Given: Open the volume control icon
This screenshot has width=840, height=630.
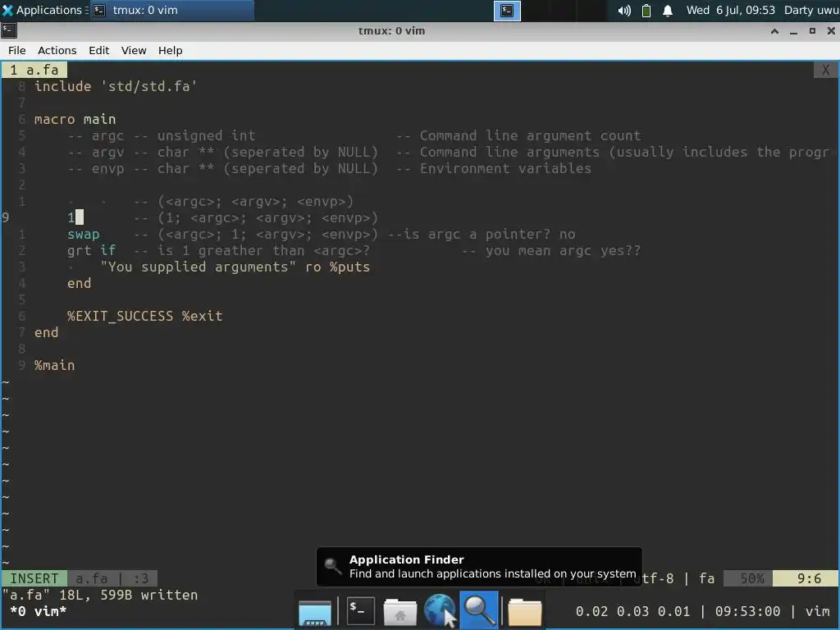Looking at the screenshot, I should click(624, 11).
